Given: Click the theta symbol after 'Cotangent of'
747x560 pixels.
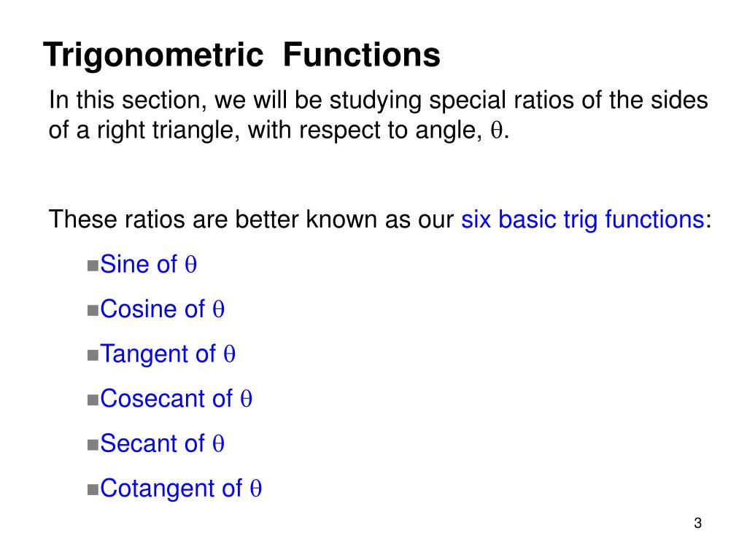Looking at the screenshot, I should (256, 489).
